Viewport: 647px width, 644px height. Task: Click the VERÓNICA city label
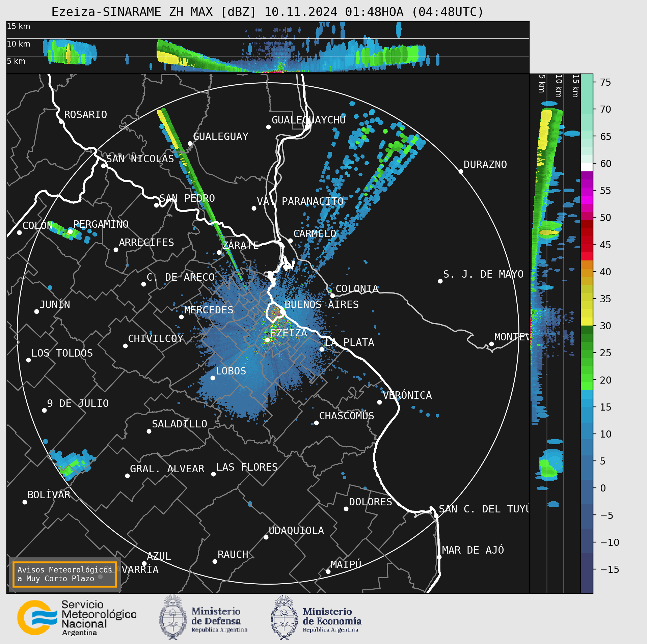(x=407, y=395)
